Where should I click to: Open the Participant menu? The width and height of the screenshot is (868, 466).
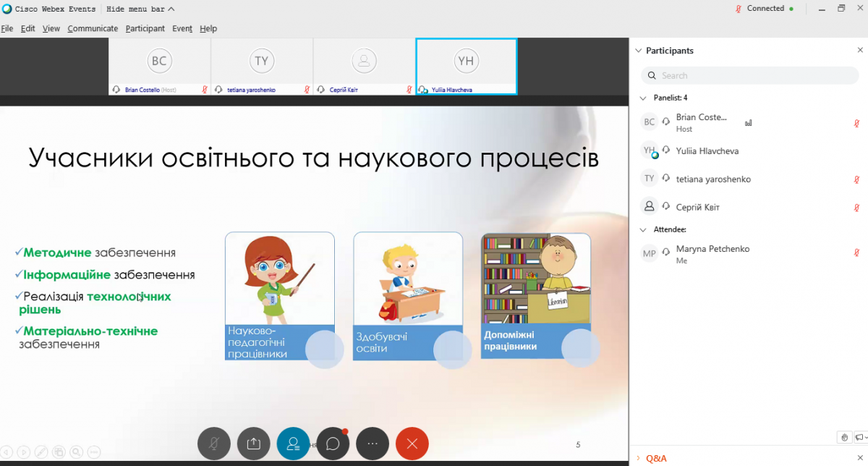[145, 29]
